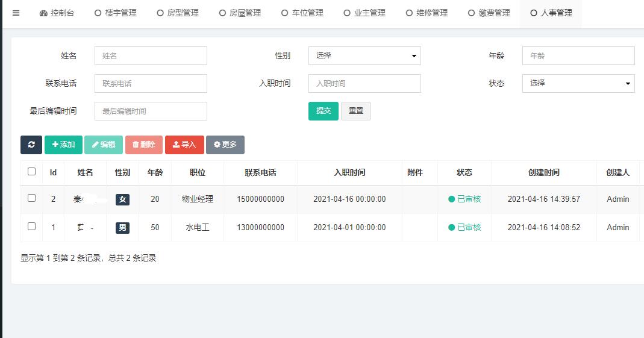Select the header select-all checkbox

tap(32, 172)
